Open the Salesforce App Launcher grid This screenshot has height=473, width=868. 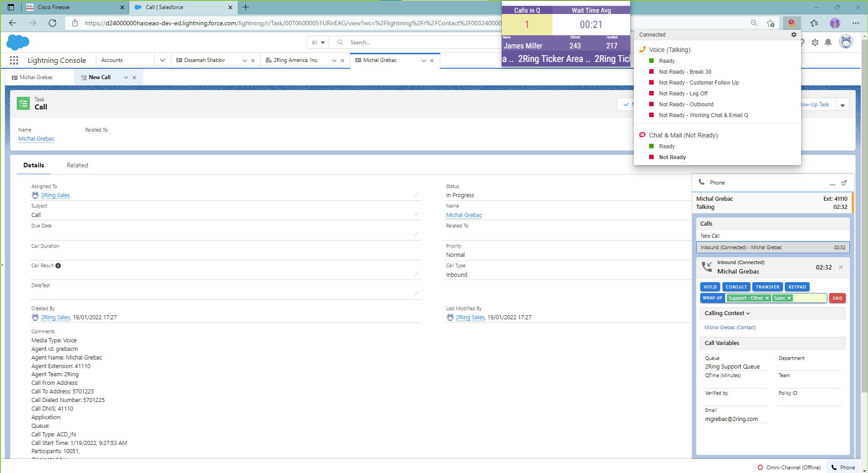click(x=14, y=60)
